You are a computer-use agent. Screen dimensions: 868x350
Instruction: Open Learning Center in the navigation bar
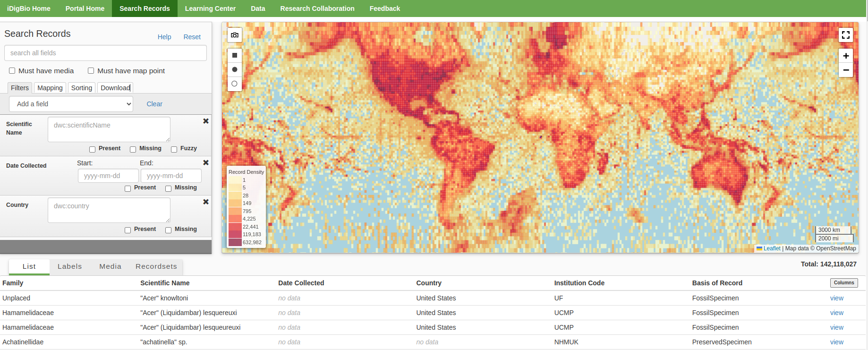(210, 9)
